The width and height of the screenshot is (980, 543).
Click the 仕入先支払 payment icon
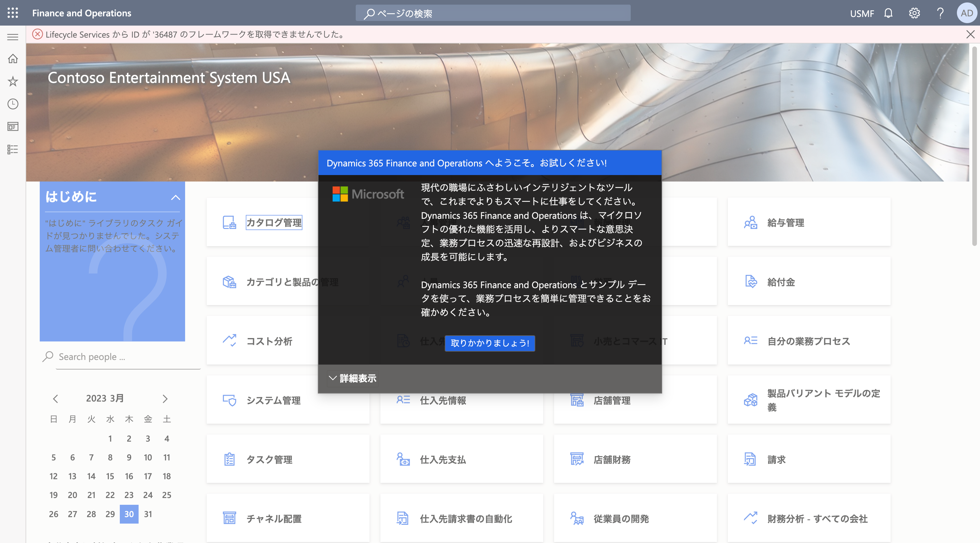(403, 459)
